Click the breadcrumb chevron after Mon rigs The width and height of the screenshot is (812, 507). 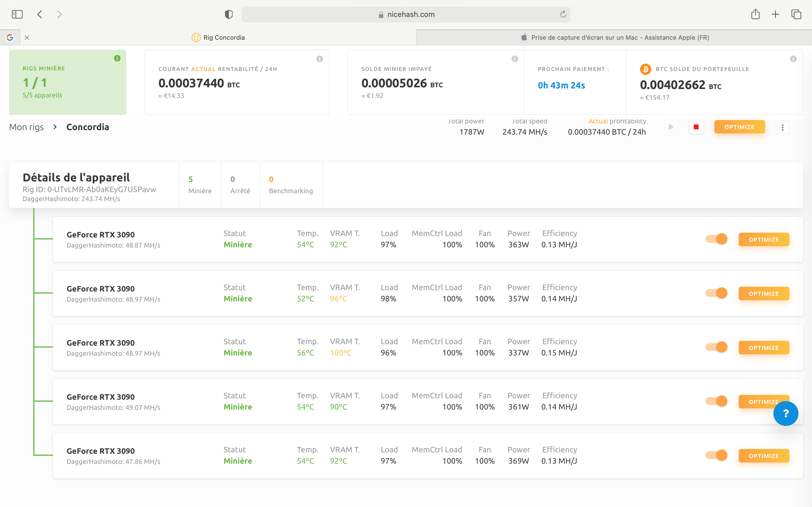click(x=55, y=127)
